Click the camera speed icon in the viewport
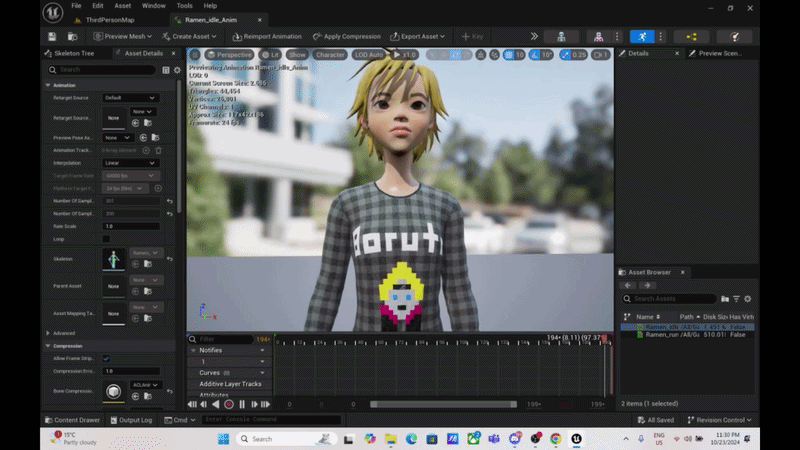This screenshot has height=450, width=800. (601, 55)
